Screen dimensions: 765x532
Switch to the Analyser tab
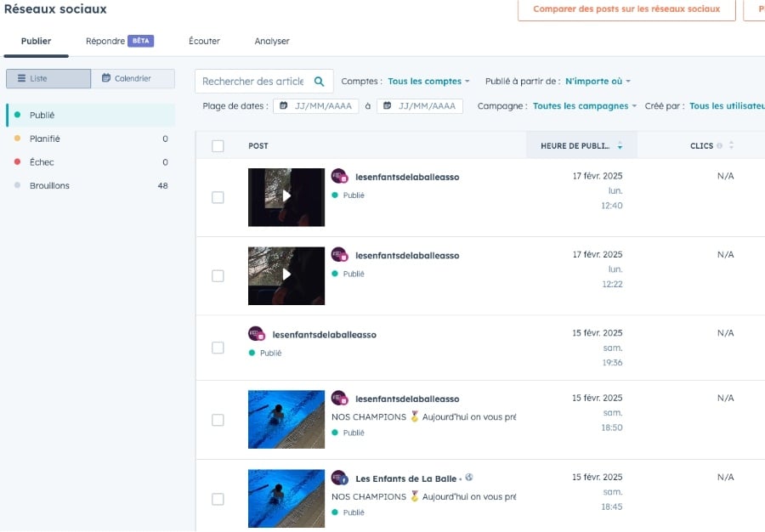point(272,41)
